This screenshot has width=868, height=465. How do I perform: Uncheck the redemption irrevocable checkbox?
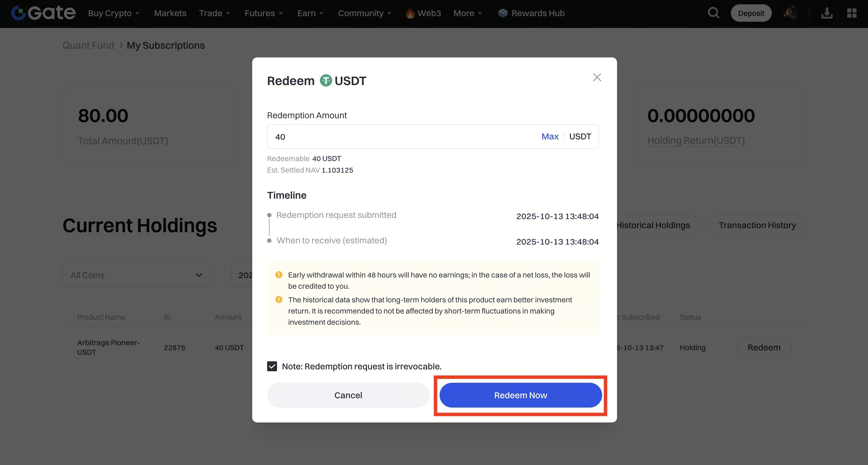272,366
